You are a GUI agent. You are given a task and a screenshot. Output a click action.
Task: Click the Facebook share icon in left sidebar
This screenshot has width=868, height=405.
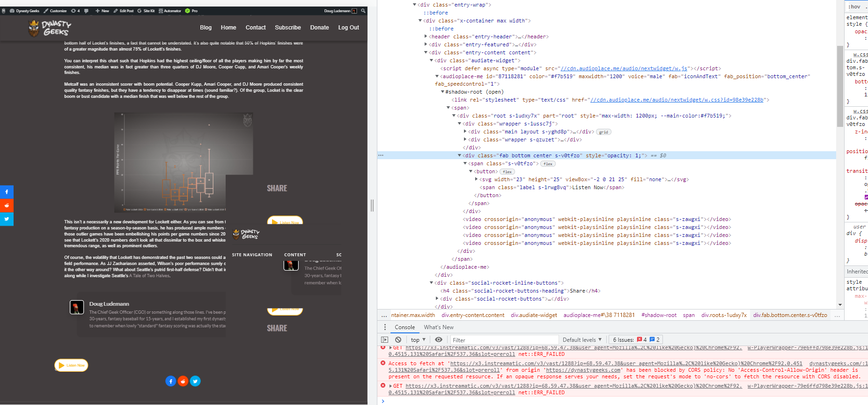7,192
